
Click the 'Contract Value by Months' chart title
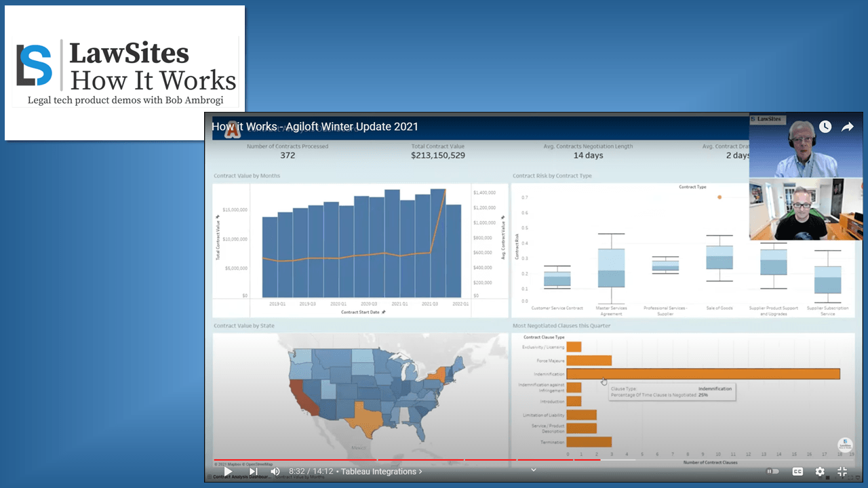point(247,176)
